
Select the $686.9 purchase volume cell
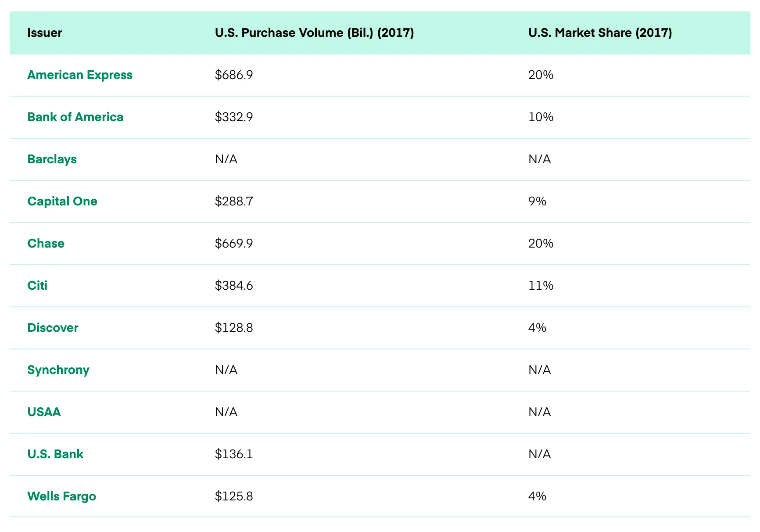pyautogui.click(x=234, y=75)
